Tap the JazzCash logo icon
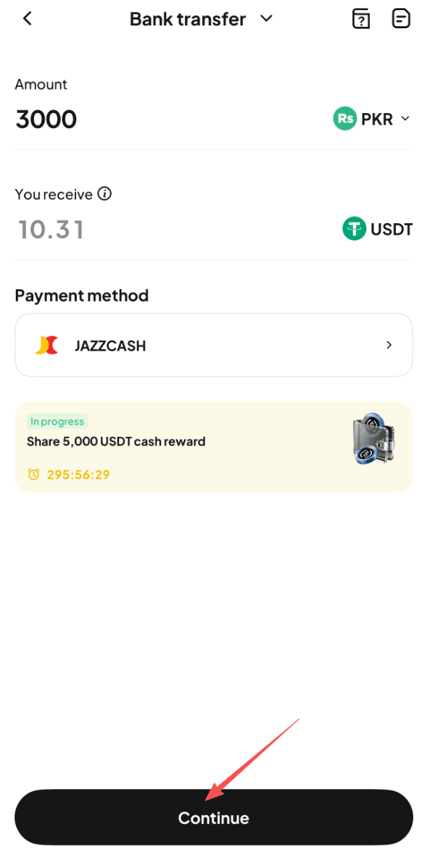 click(46, 346)
